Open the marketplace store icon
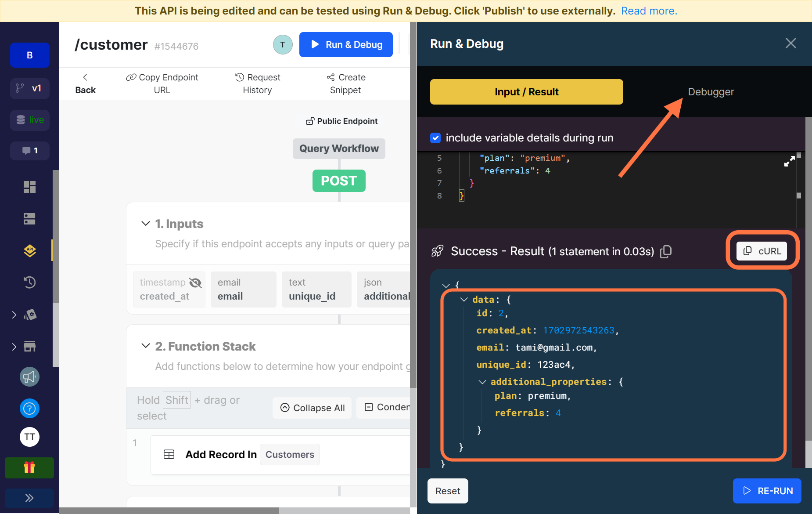This screenshot has width=812, height=514. pyautogui.click(x=29, y=346)
